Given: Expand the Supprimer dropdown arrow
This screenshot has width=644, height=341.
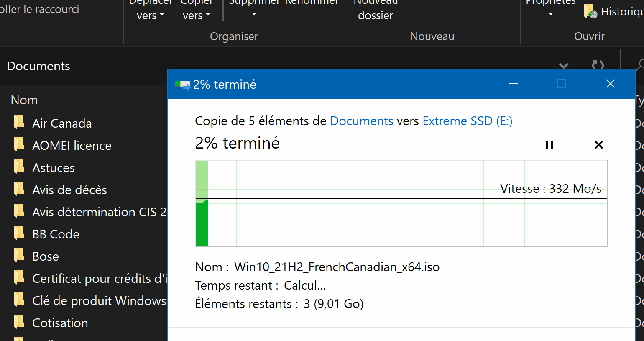Looking at the screenshot, I should pyautogui.click(x=254, y=14).
